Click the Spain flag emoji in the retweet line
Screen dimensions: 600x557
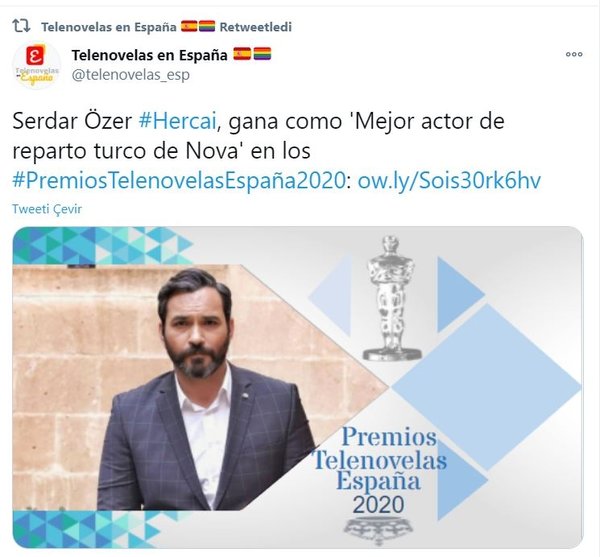(189, 26)
